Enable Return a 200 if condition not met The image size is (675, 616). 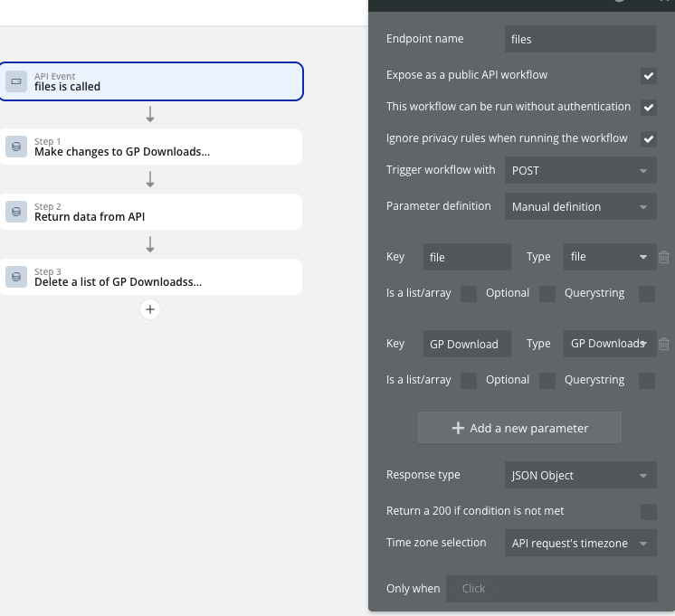click(648, 512)
